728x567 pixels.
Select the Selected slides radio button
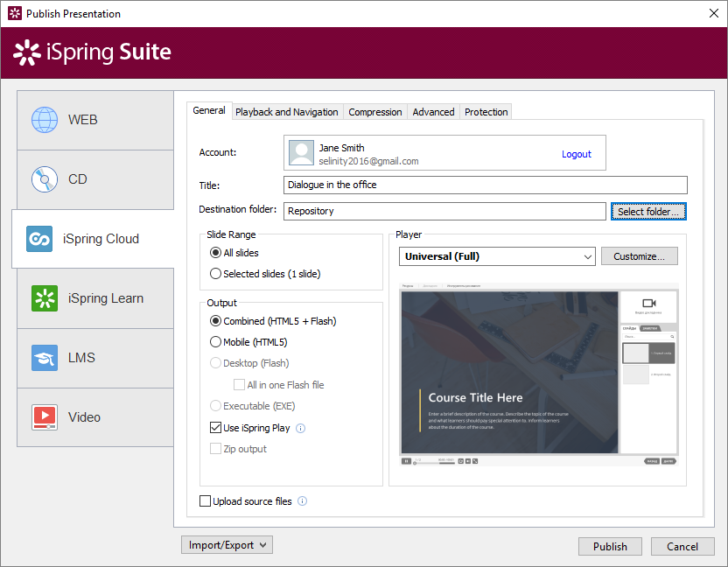pyautogui.click(x=215, y=273)
